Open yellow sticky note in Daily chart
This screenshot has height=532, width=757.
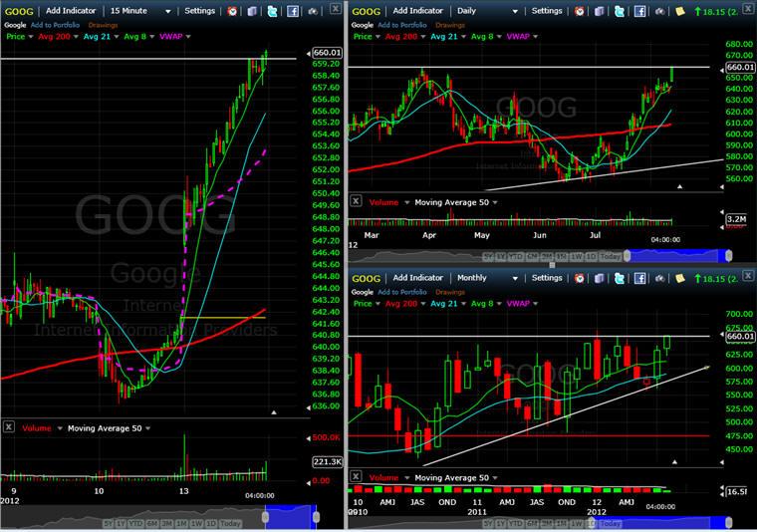click(680, 11)
